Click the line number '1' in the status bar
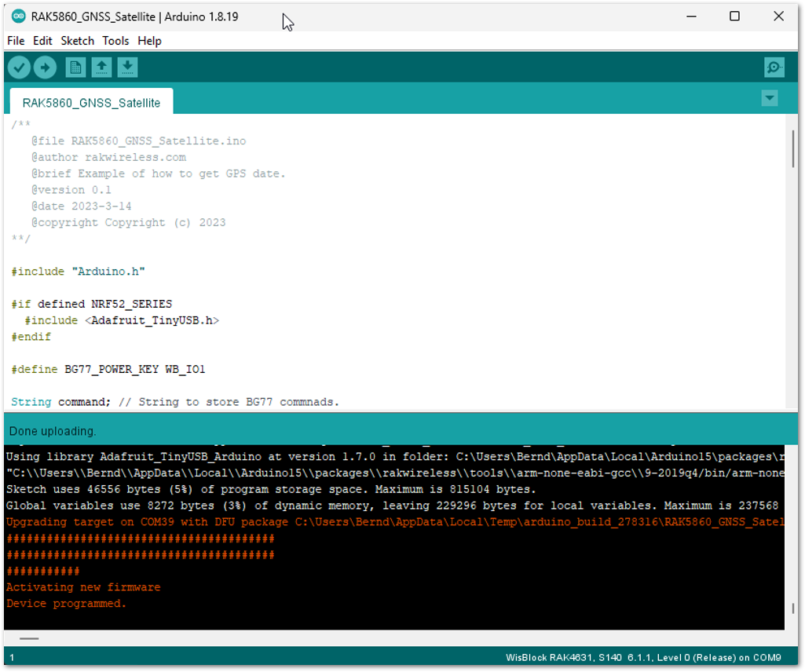 pos(12,658)
